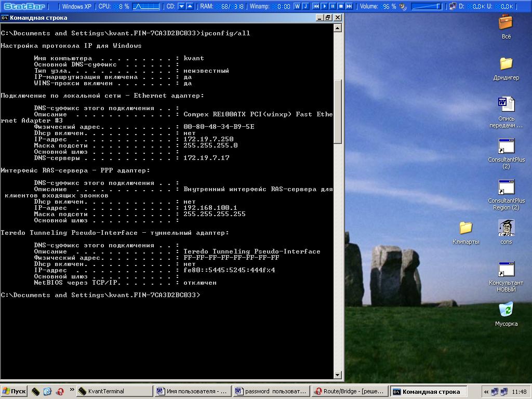Click the console scrollbar down arrow
The height and width of the screenshot is (399, 532).
tap(337, 375)
